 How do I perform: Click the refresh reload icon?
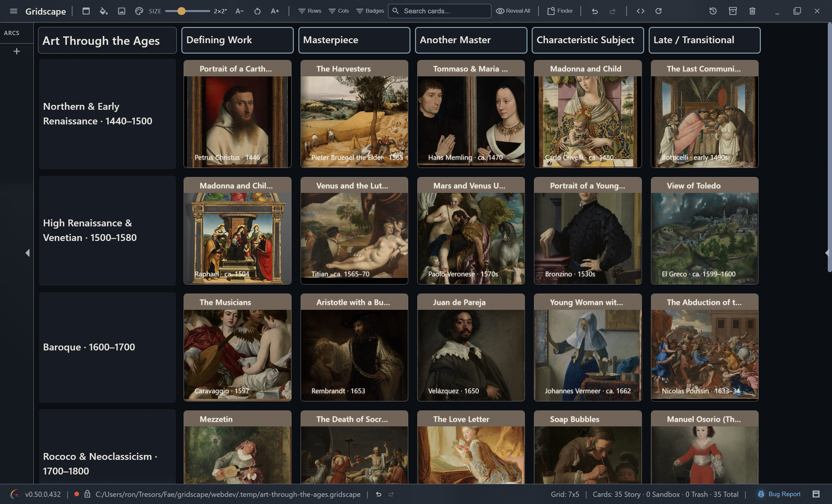[x=658, y=11]
